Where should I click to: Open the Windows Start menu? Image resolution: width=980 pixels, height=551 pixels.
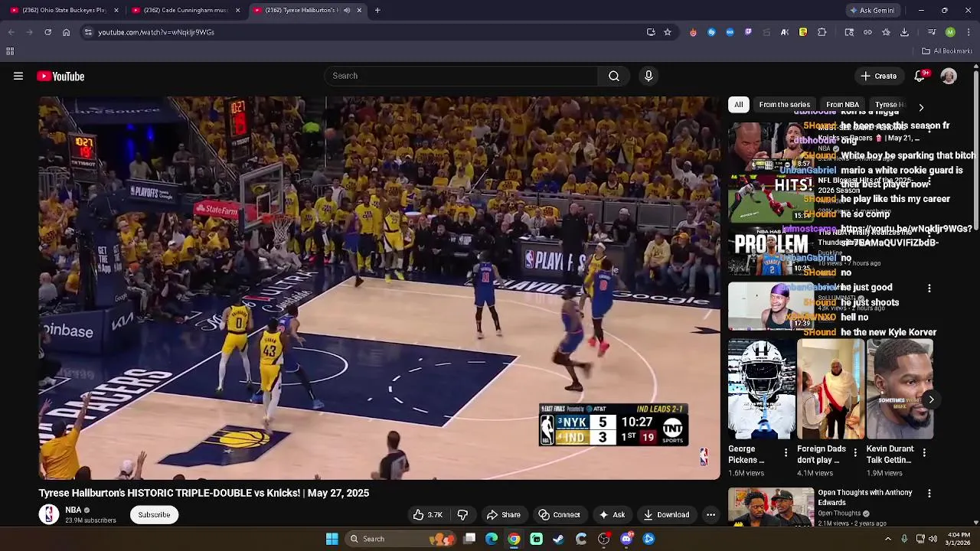pyautogui.click(x=332, y=539)
